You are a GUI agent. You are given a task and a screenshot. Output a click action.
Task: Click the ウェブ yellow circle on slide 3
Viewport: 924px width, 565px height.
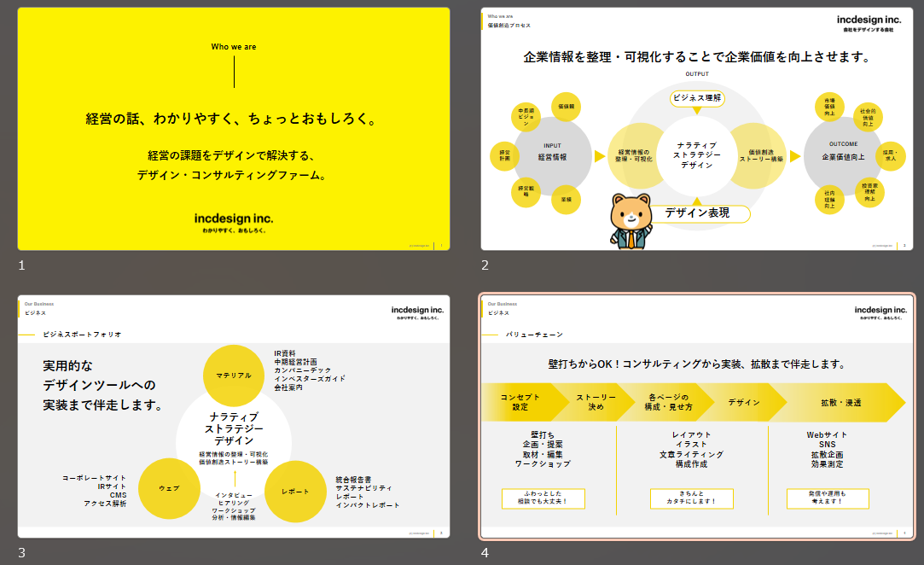tap(168, 488)
